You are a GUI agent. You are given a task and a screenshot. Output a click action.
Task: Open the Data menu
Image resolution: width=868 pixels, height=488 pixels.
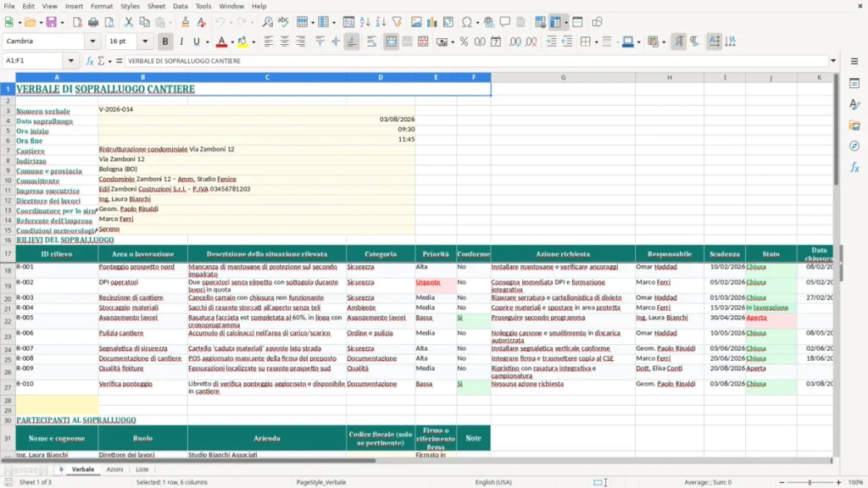click(x=180, y=6)
